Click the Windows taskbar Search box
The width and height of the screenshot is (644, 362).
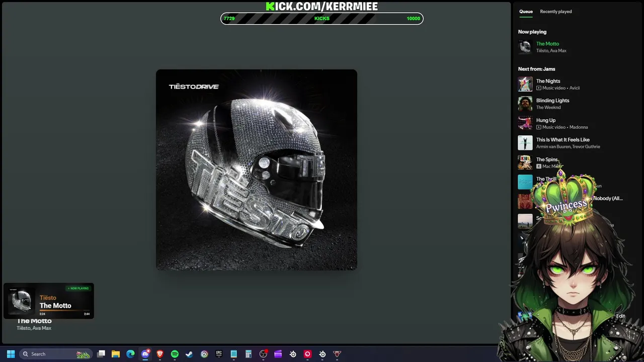pyautogui.click(x=56, y=354)
